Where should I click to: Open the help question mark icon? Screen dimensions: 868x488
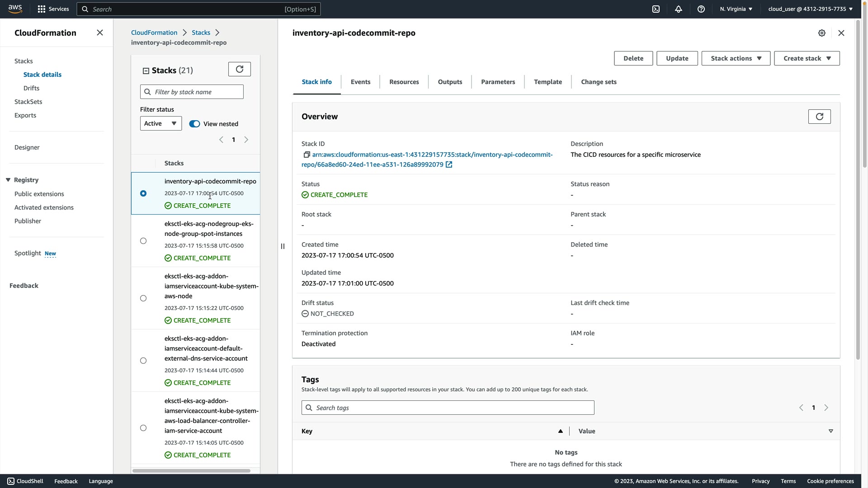701,9
